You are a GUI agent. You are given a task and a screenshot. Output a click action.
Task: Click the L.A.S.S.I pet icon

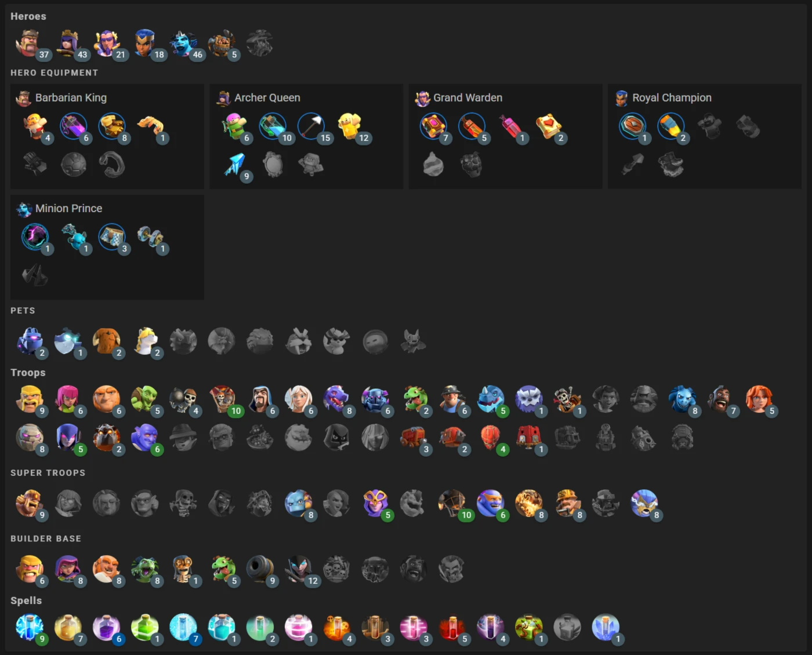pos(30,341)
